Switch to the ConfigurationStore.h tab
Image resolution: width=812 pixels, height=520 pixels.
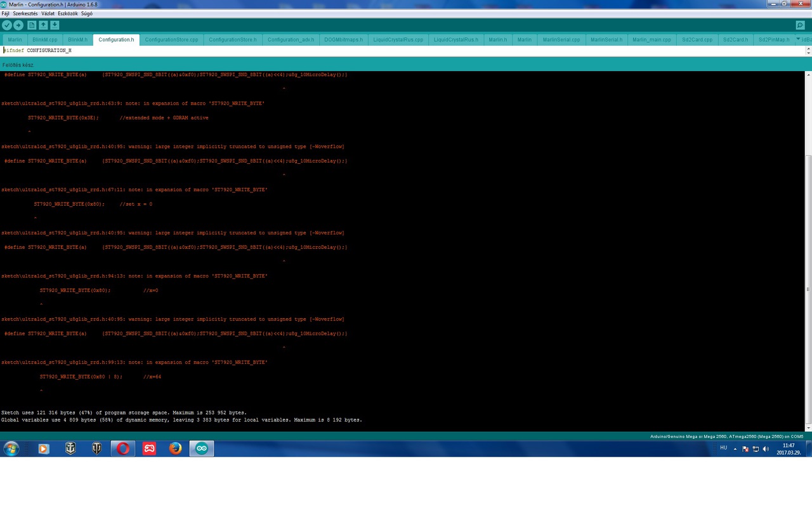click(233, 39)
